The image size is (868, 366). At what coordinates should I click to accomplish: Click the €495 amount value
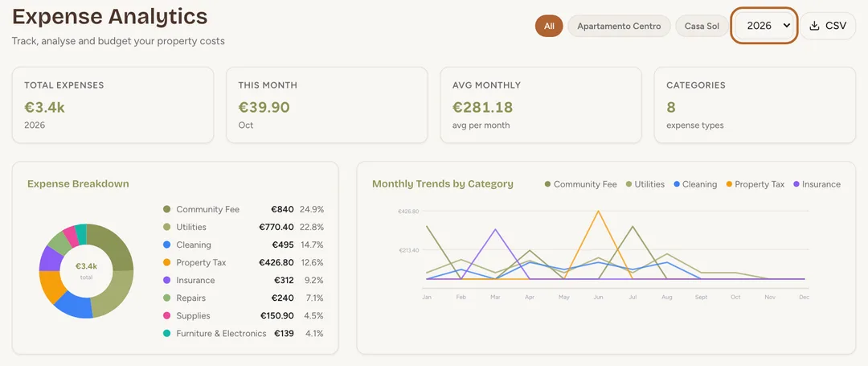coord(282,245)
